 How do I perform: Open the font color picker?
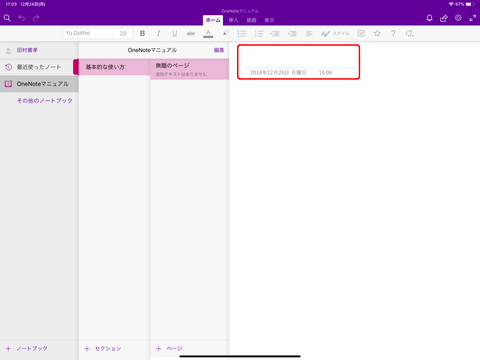click(208, 33)
